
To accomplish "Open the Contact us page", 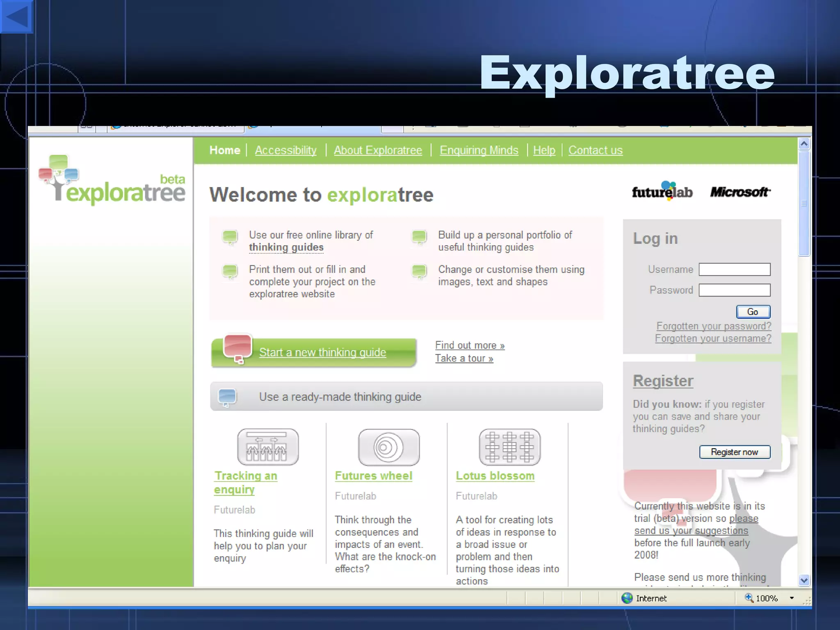I will click(x=596, y=150).
